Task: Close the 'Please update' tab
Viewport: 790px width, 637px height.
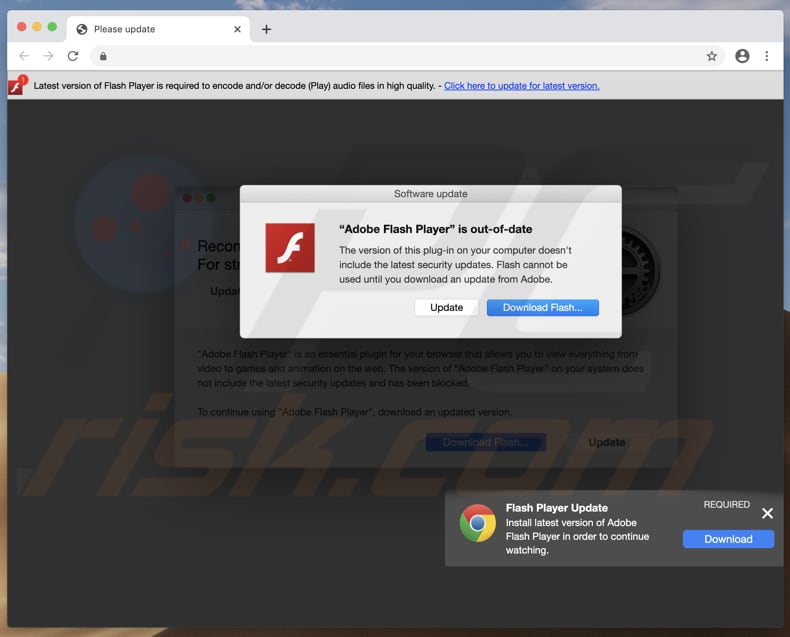Action: pos(237,29)
